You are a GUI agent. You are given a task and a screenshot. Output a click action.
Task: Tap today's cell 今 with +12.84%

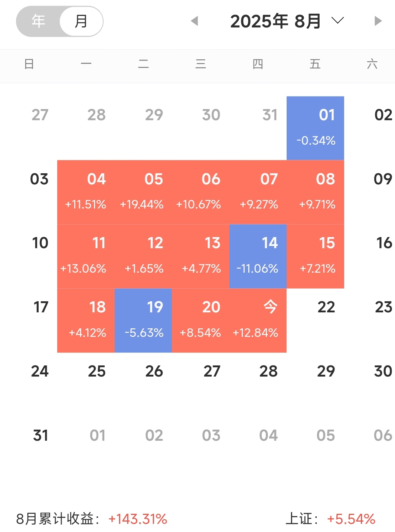[x=258, y=321]
